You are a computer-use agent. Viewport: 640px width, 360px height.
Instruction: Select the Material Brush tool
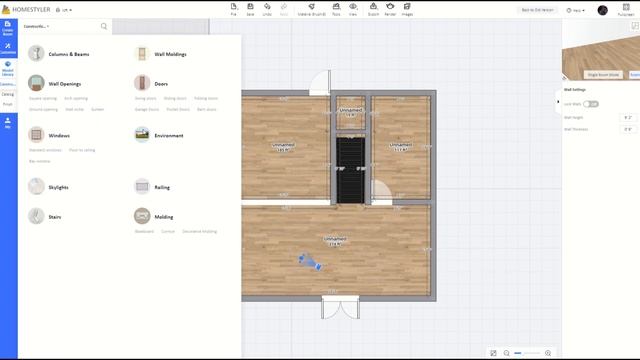(311, 9)
